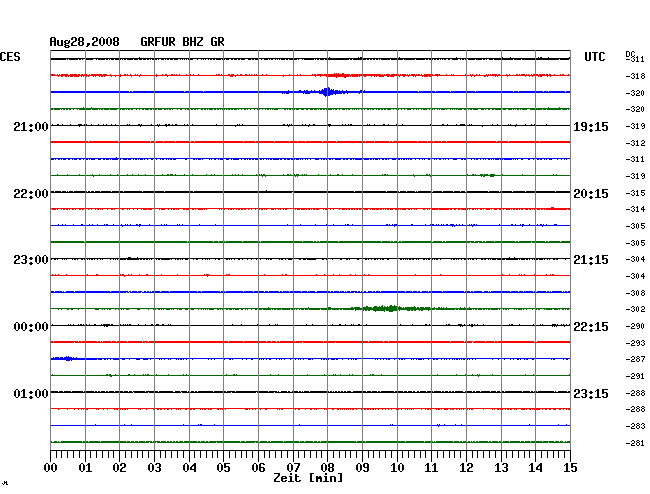Viewport: 650px width, 494px height.
Task: Click the DC offset value -308
Action: 635,293
